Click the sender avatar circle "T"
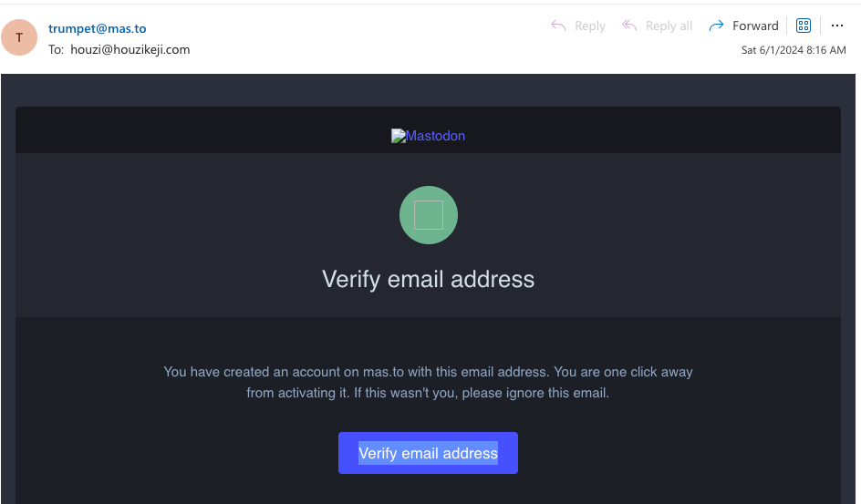The image size is (861, 504). (19, 38)
